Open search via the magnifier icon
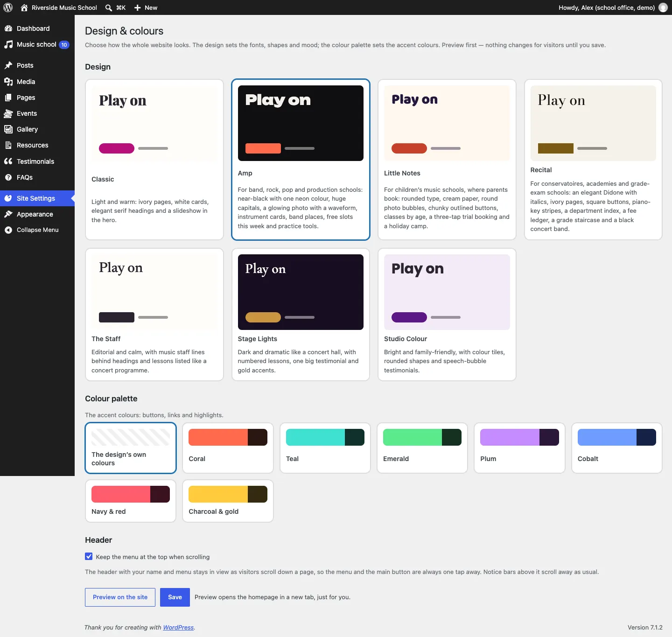The width and height of the screenshot is (672, 637). (109, 7)
